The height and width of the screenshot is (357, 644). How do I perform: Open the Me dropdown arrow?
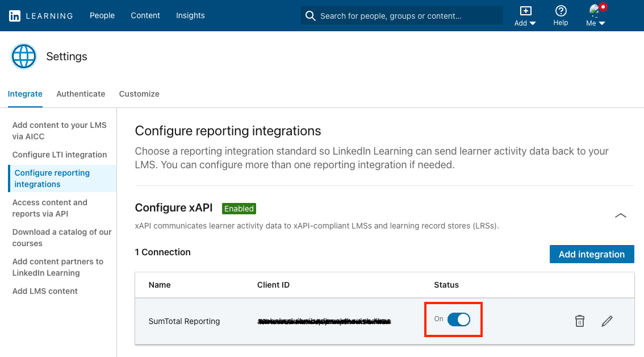point(602,23)
